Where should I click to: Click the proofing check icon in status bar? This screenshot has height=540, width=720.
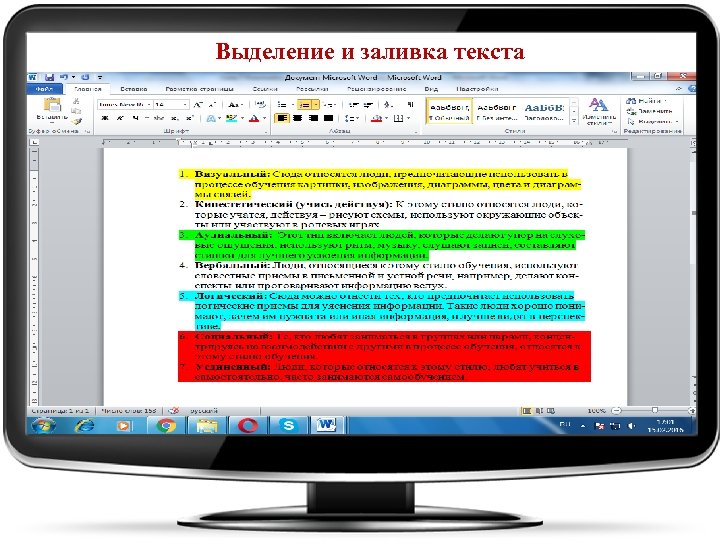click(x=173, y=411)
